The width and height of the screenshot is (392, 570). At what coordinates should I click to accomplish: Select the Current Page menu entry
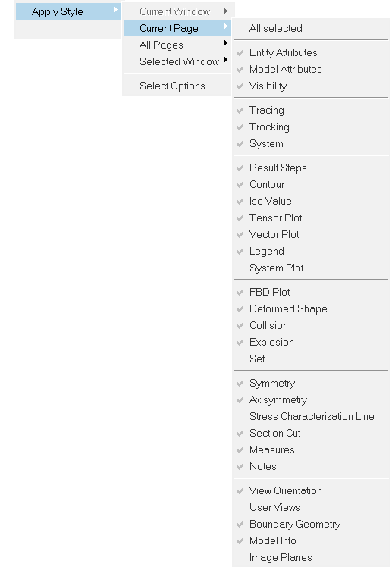coord(177,28)
